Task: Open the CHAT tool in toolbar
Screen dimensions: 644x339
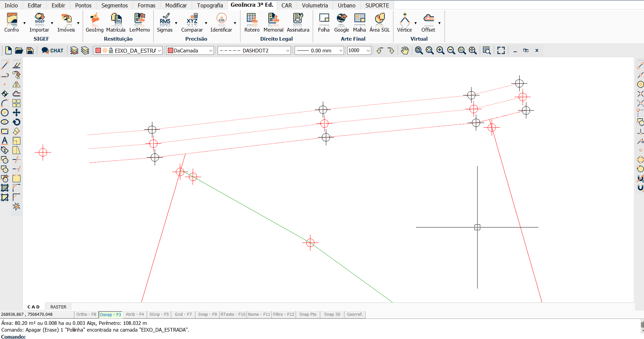Action: point(52,50)
